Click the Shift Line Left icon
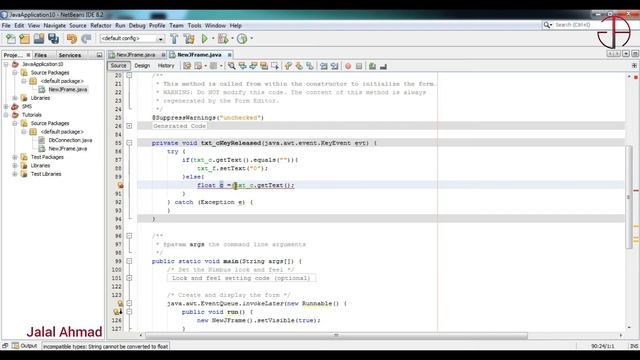 pyautogui.click(x=324, y=66)
